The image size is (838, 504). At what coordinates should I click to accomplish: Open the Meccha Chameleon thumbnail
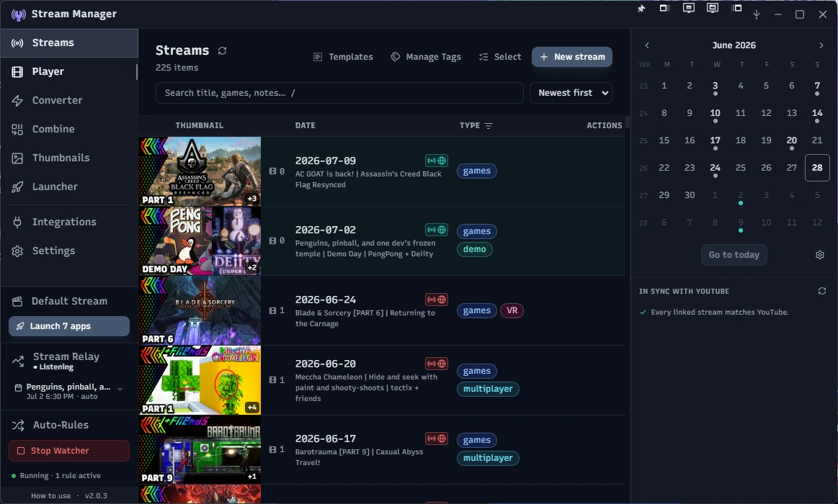[x=200, y=380]
